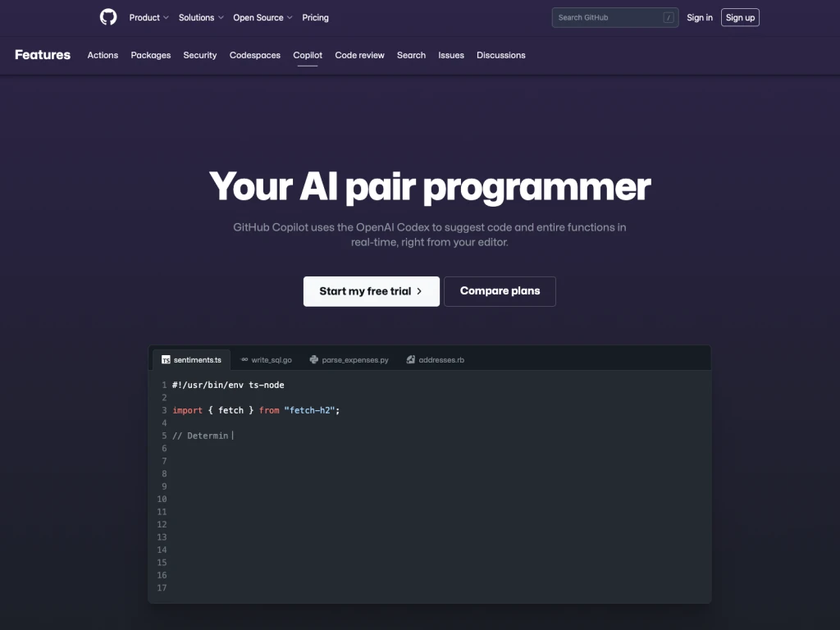840x630 pixels.
Task: Click the arrow icon in Start my free trial
Action: (x=419, y=291)
